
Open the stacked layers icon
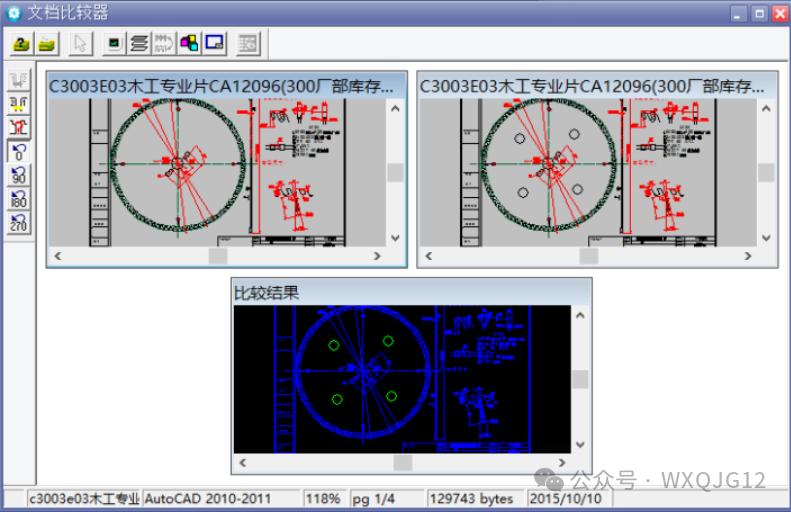(x=139, y=44)
